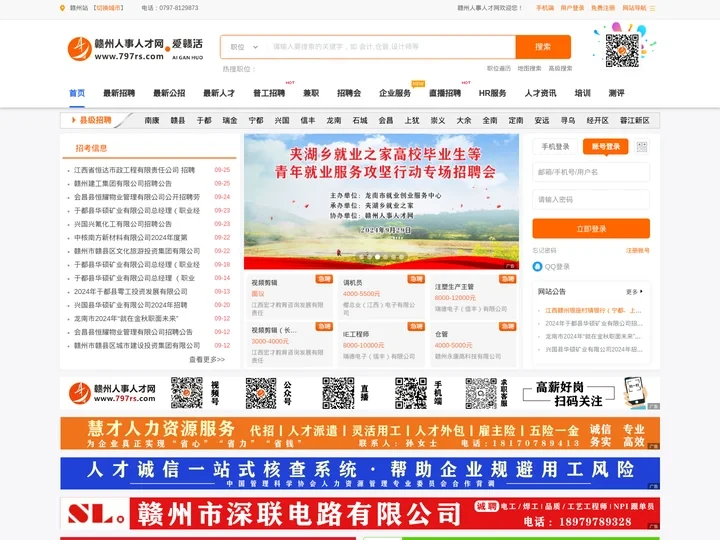Click the QQ登录 penguin icon

pos(537,266)
